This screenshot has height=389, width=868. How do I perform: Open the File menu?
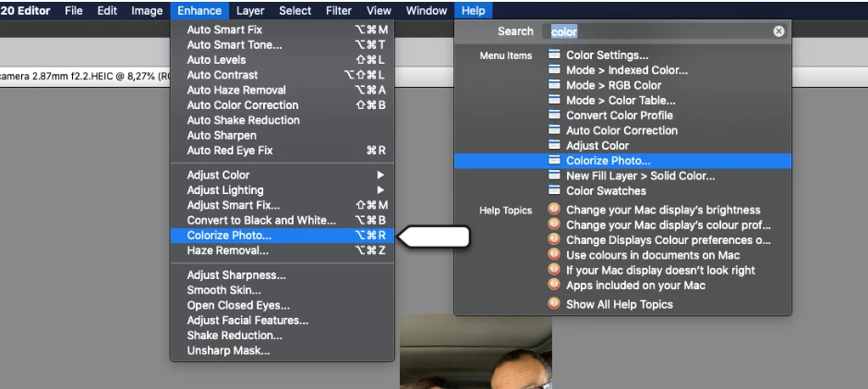tap(74, 10)
